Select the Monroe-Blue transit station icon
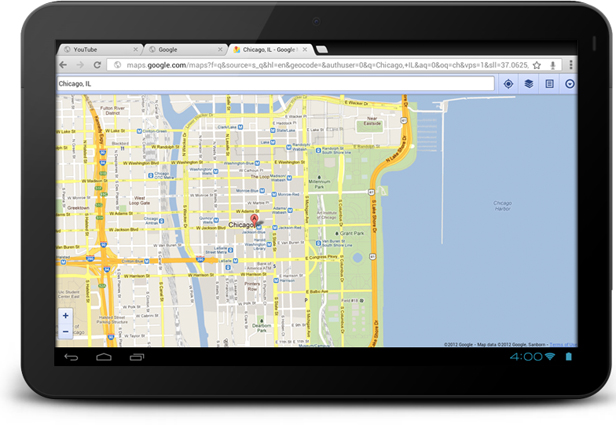The height and width of the screenshot is (425, 616). point(262,191)
